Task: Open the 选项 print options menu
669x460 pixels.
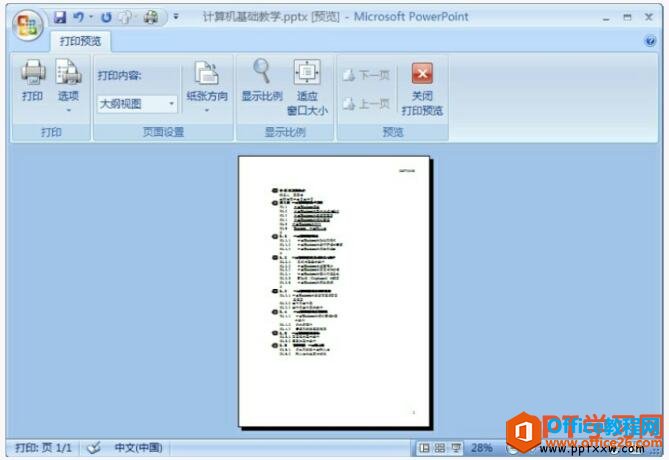Action: coord(68,86)
